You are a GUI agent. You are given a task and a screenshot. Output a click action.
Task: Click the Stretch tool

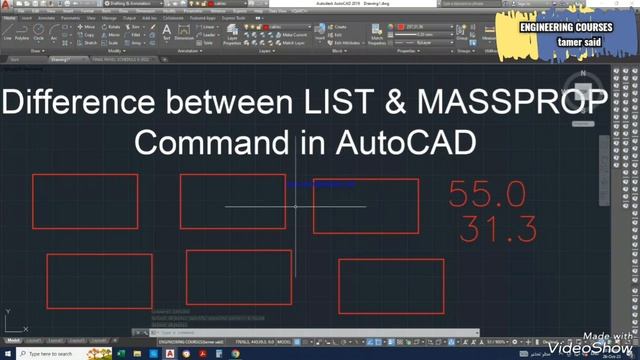coord(87,43)
